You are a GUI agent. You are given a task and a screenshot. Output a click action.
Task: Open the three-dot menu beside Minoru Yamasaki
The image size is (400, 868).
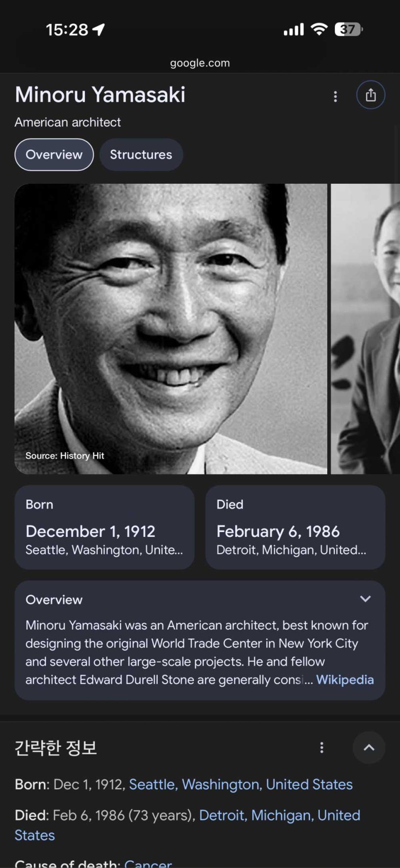point(335,97)
